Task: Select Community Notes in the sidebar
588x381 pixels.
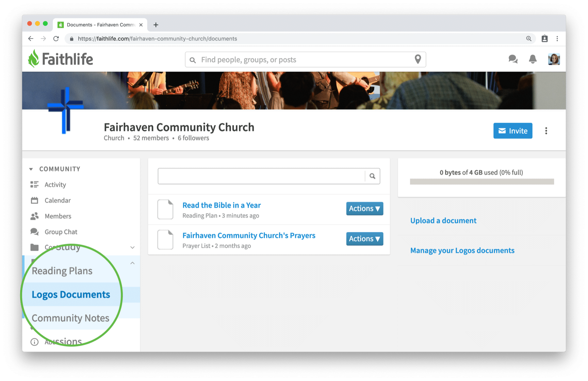Action: pyautogui.click(x=71, y=318)
